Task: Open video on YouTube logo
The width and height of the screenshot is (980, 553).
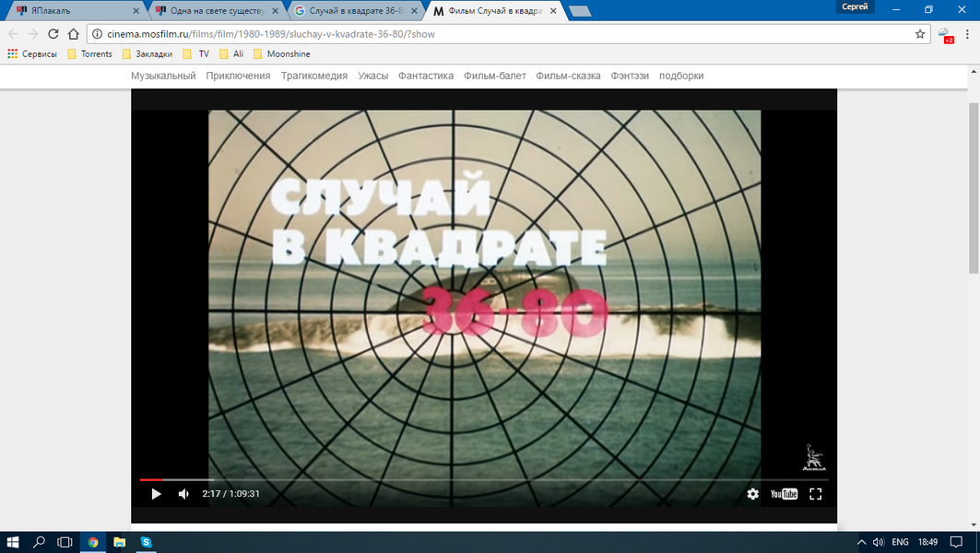Action: 784,494
